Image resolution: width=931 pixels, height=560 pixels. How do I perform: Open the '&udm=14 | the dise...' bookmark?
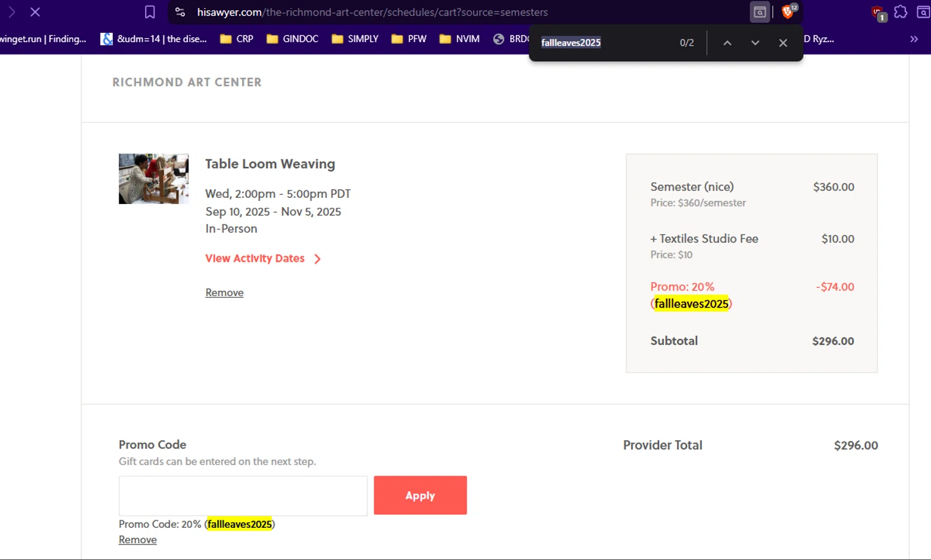pyautogui.click(x=154, y=38)
